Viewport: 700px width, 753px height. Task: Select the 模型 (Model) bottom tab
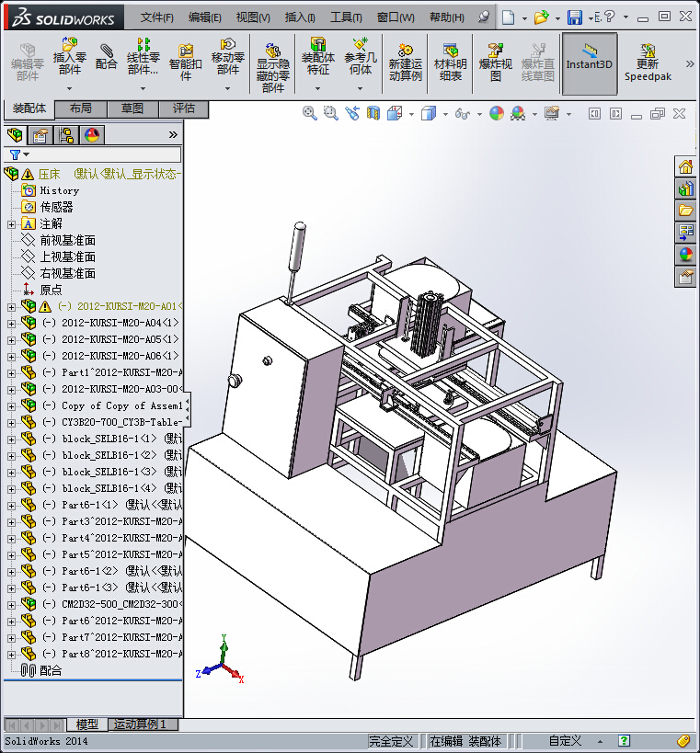click(x=87, y=724)
